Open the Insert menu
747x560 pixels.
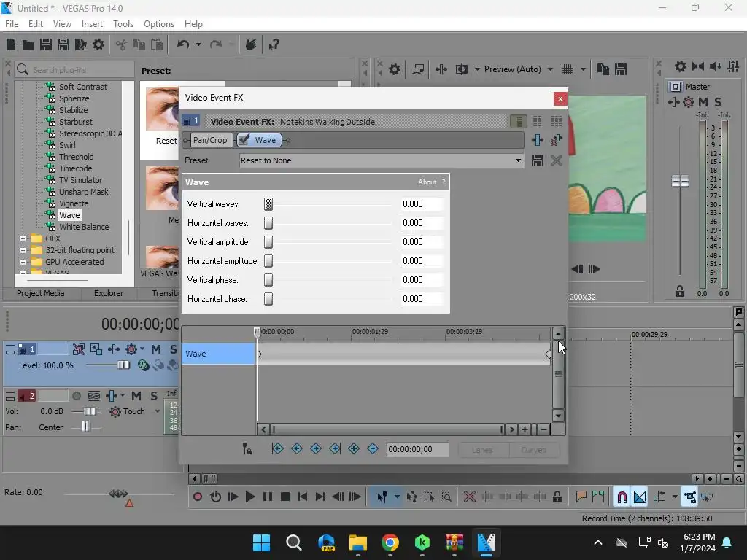point(92,24)
